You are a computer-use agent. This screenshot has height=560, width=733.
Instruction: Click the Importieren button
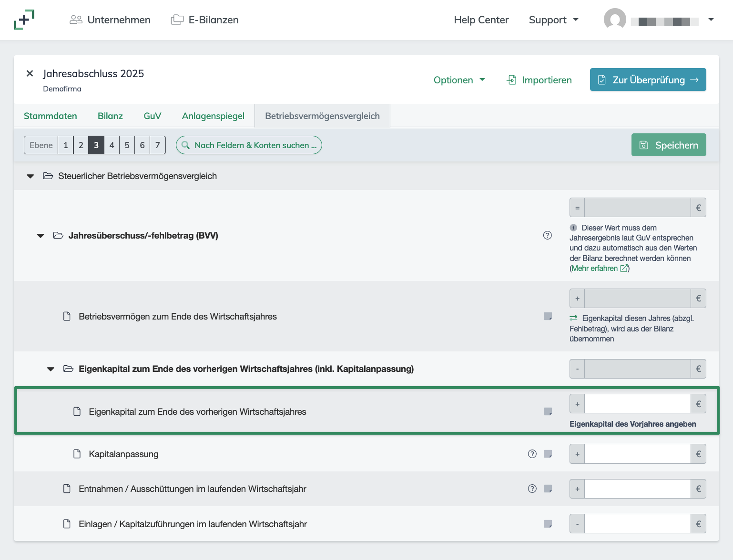click(x=539, y=80)
